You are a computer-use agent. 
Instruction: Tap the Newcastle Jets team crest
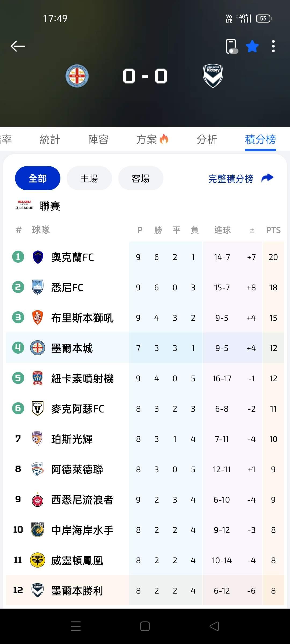click(x=38, y=378)
